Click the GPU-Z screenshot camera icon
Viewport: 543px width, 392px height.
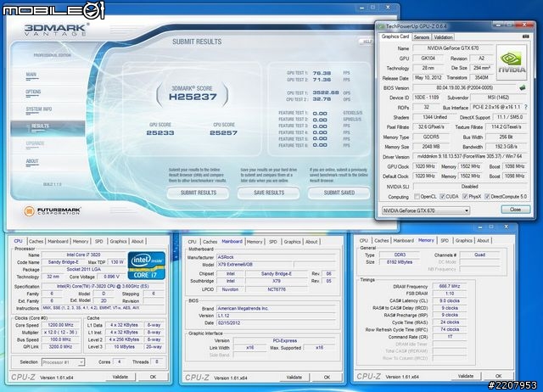525,36
